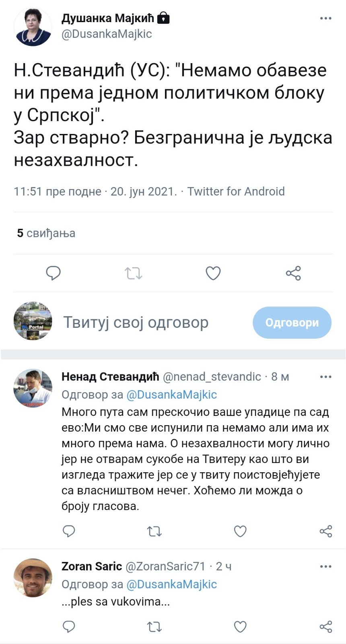Like Ненад Стевандић's reply
346x644 pixels.
click(240, 531)
